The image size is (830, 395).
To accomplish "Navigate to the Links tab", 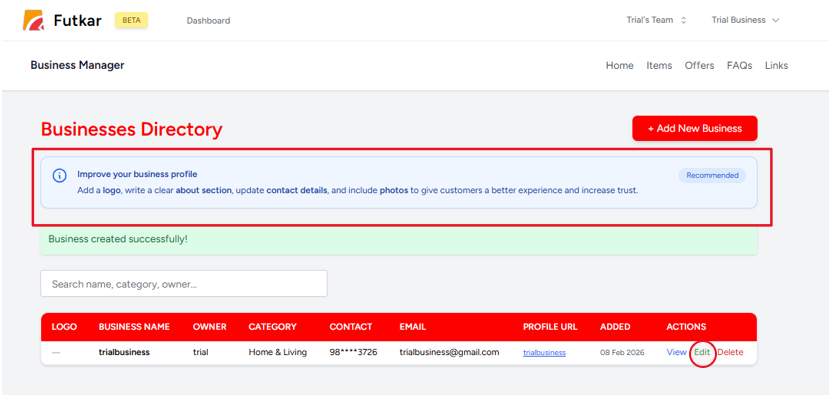I will tap(776, 66).
